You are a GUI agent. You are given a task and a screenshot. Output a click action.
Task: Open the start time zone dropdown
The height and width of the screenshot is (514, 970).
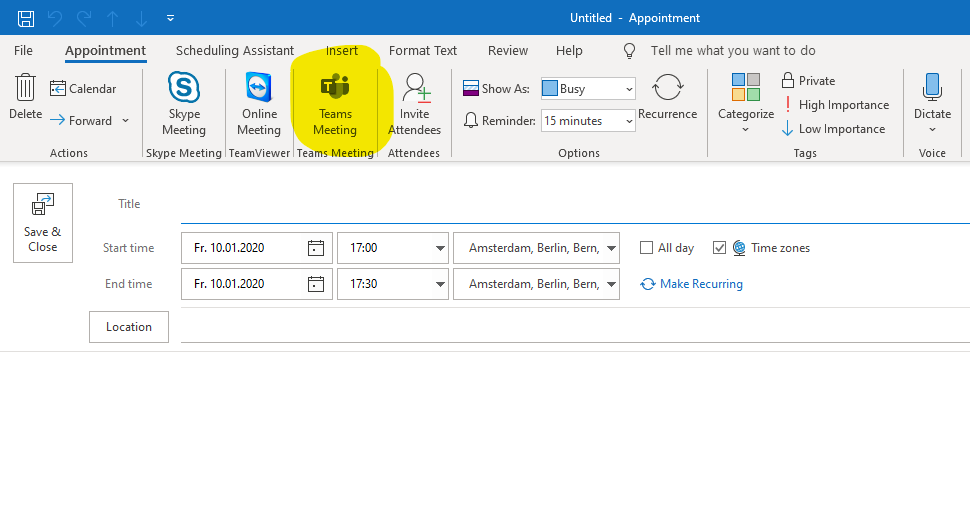pyautogui.click(x=611, y=248)
